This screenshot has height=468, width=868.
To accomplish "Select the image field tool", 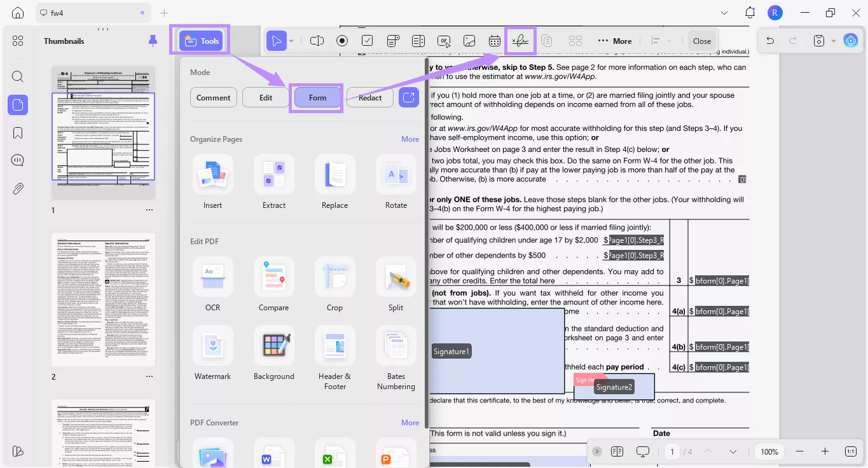I will 469,40.
